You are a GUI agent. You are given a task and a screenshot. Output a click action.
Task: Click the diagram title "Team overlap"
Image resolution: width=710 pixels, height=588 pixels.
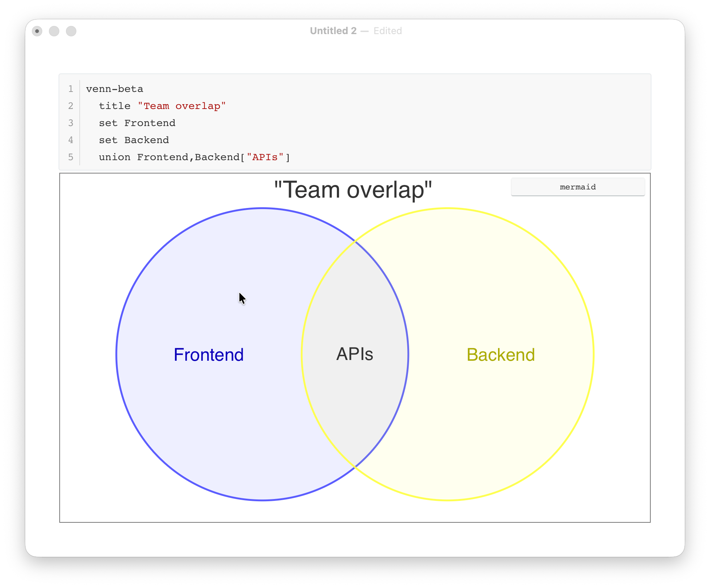[353, 190]
